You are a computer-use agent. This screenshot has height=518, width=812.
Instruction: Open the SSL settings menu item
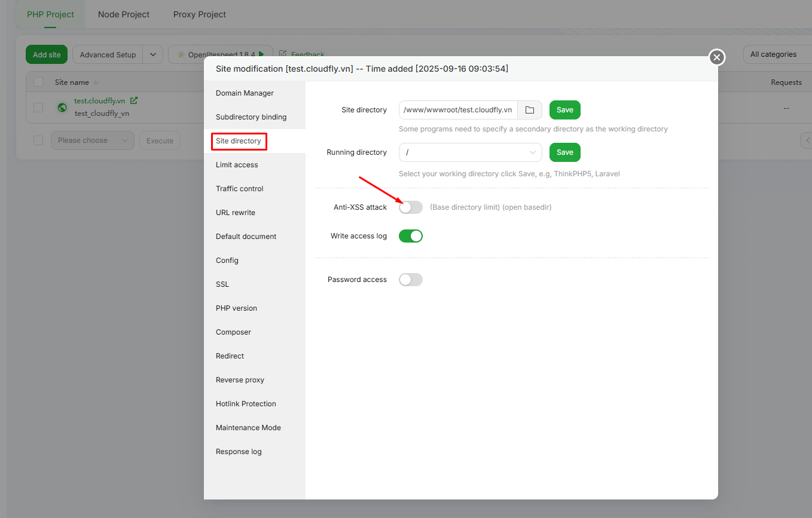[222, 284]
